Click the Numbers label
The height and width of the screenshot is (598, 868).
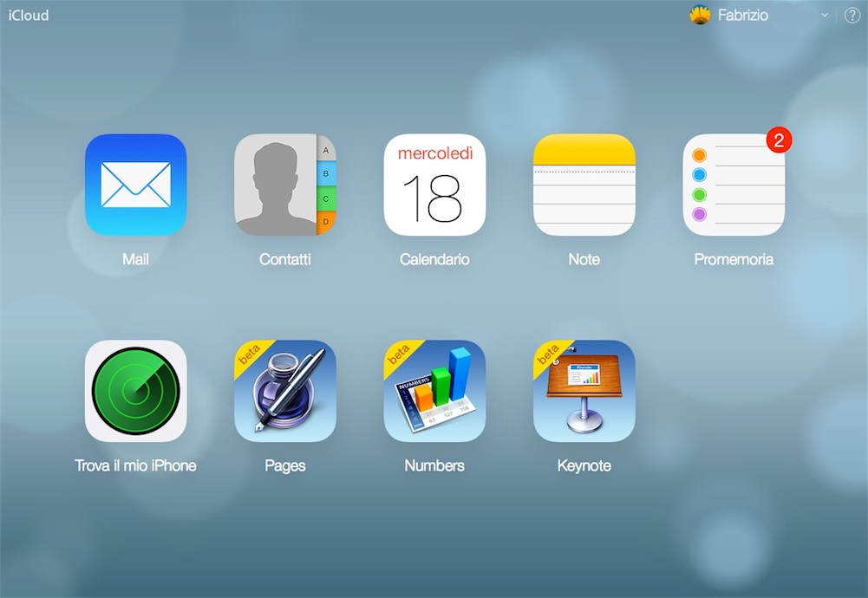[x=434, y=465]
